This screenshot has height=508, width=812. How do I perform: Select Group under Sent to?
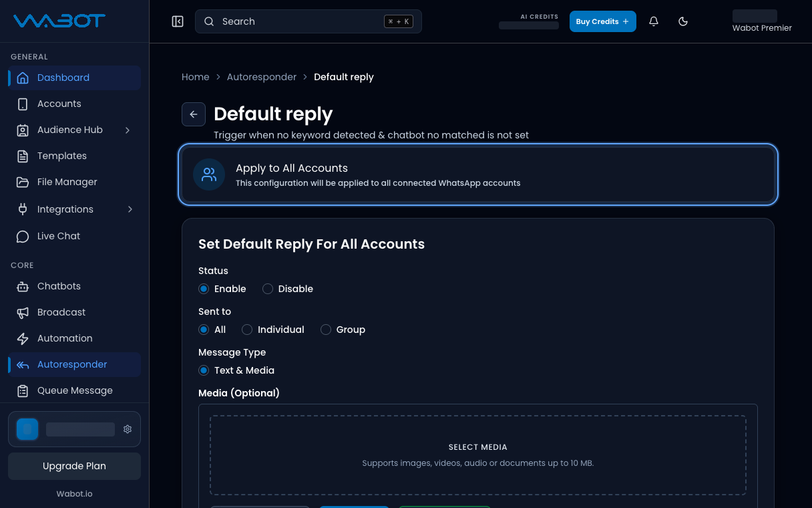pos(326,330)
